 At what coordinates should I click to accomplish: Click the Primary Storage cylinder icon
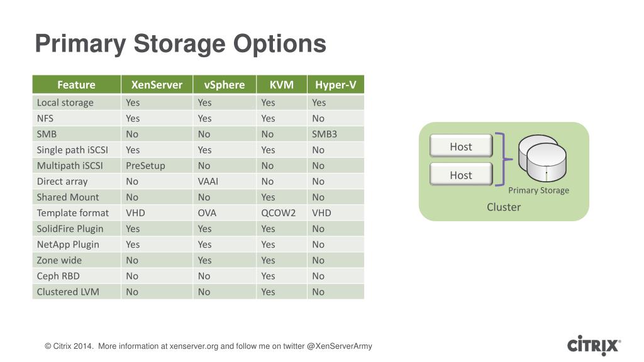tap(542, 158)
